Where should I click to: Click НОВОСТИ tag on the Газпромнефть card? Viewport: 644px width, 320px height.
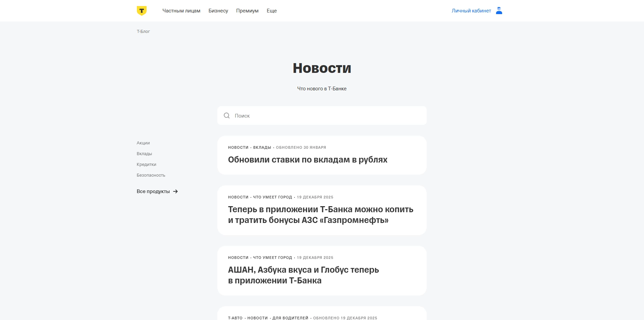[x=238, y=197]
